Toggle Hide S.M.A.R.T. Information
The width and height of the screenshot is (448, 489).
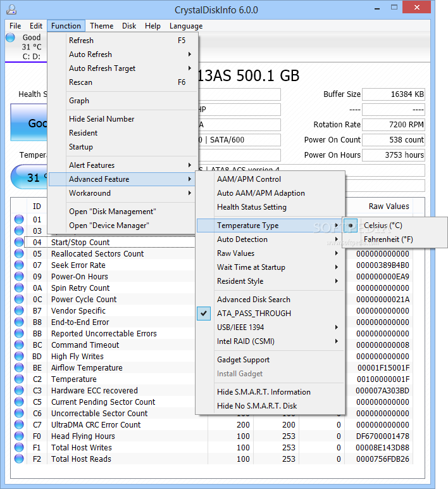pos(270,391)
